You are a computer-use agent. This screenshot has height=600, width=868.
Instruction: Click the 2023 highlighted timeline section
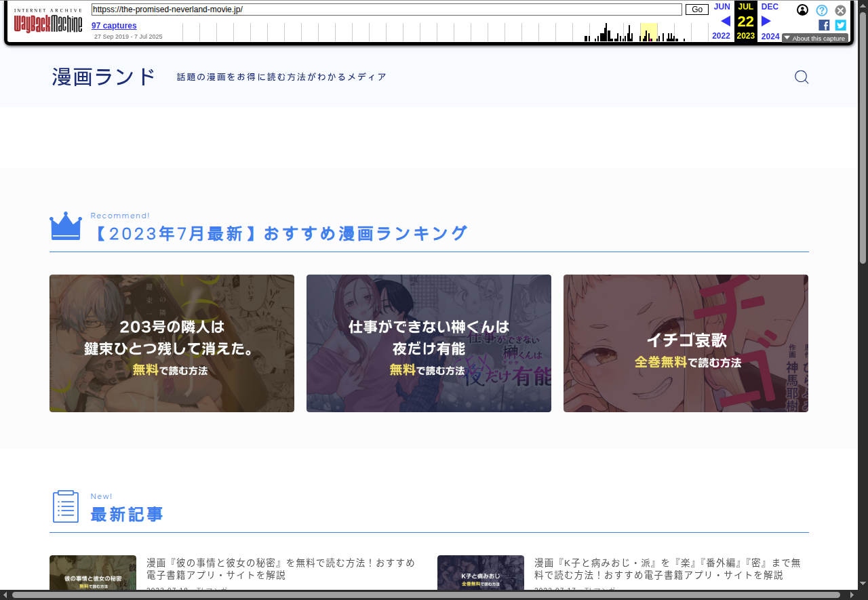click(x=648, y=32)
